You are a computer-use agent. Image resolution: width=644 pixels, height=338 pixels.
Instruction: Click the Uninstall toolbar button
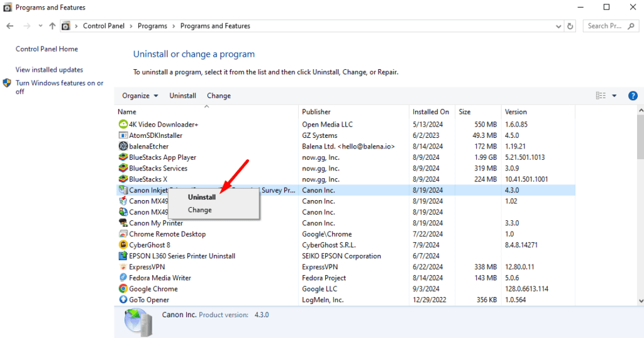pos(183,96)
